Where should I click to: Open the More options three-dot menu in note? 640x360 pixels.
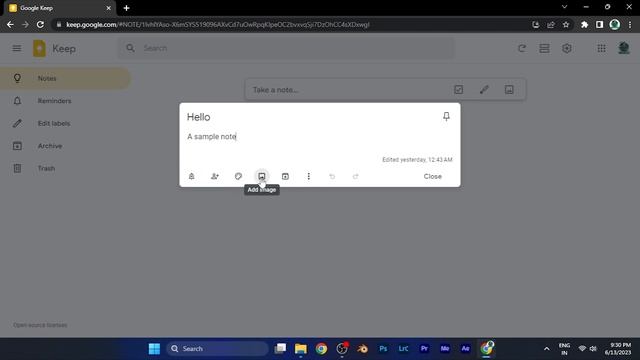[x=309, y=176]
